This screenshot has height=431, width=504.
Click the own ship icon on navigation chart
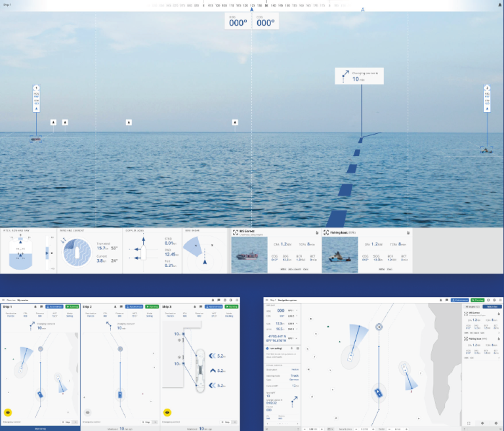(379, 393)
